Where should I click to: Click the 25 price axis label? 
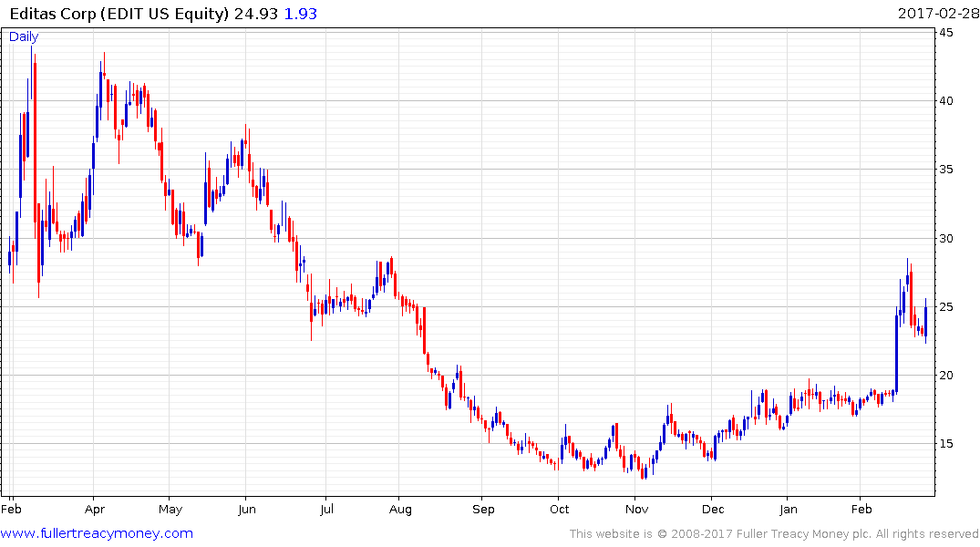946,306
